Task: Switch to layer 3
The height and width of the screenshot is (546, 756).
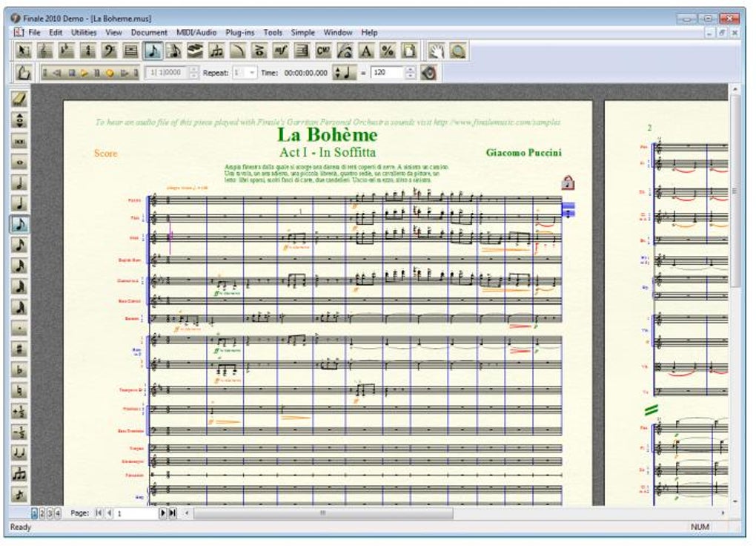Action: (x=50, y=513)
